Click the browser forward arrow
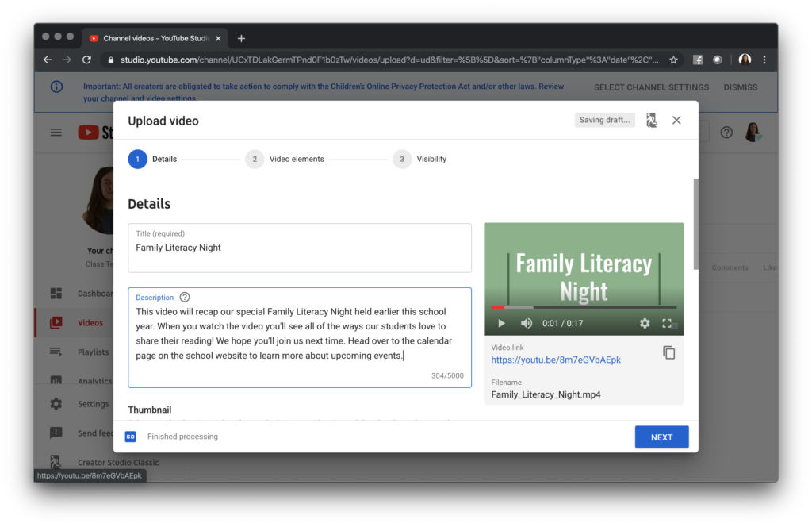This screenshot has height=527, width=812. tap(67, 60)
